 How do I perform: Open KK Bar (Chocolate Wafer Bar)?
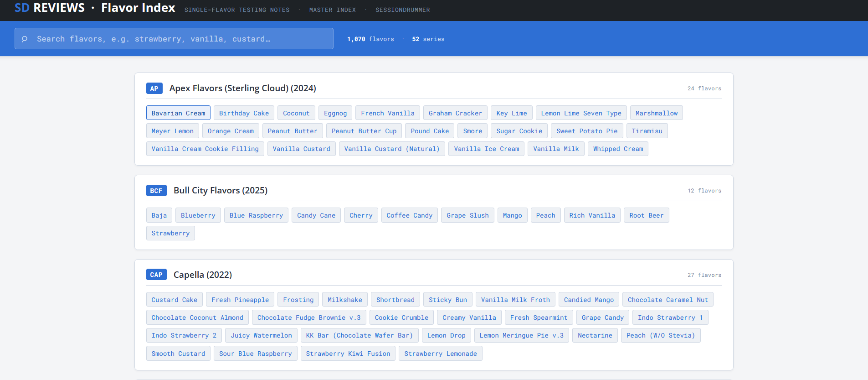359,335
